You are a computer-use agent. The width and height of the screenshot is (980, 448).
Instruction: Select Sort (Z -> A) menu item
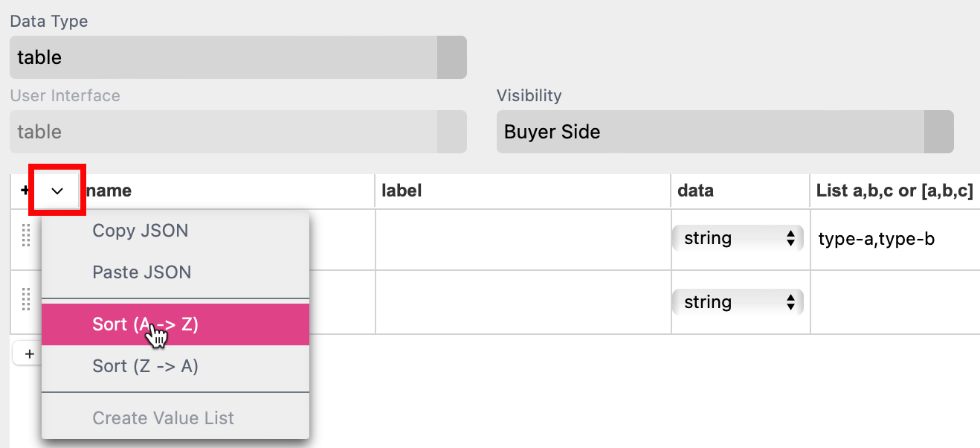146,366
